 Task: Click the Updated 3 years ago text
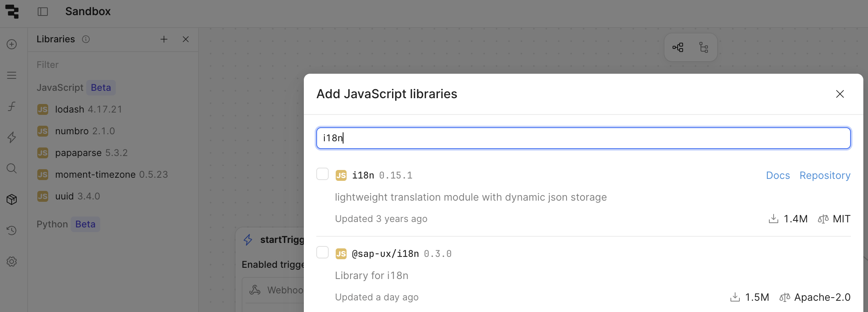click(381, 219)
